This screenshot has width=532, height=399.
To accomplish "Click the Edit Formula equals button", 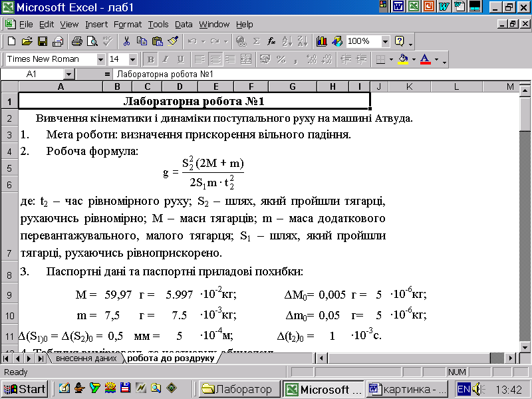I will point(107,74).
